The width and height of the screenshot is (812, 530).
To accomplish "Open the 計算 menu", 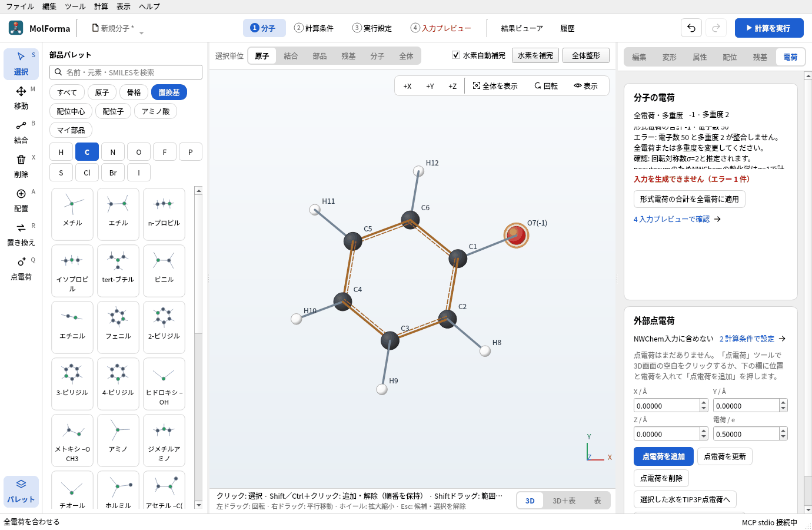I will (101, 6).
